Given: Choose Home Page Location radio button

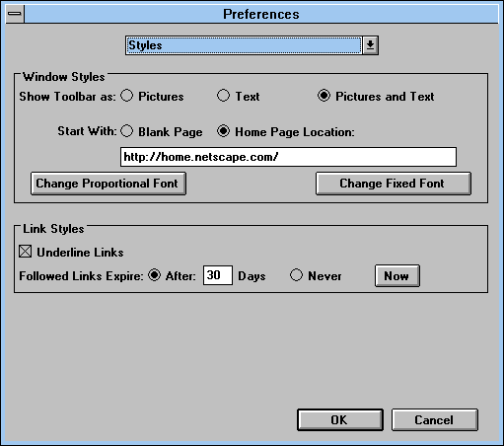Looking at the screenshot, I should pos(223,131).
